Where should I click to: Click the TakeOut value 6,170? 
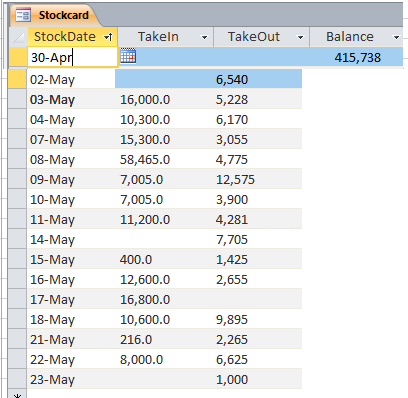(x=232, y=120)
